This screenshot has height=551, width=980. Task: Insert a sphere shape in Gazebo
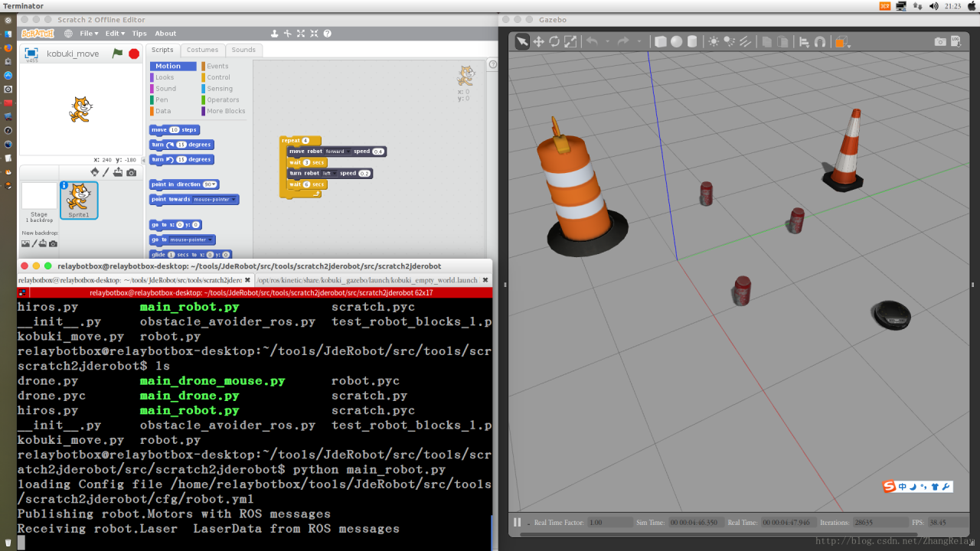[677, 41]
